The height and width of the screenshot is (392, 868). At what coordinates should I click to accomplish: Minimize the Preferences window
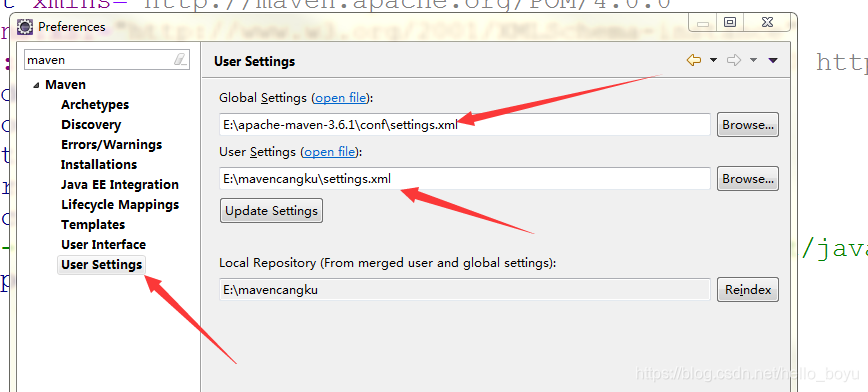coord(703,23)
